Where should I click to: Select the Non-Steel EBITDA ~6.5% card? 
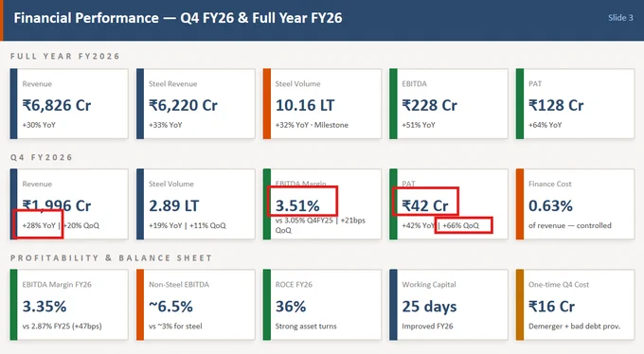click(x=195, y=305)
